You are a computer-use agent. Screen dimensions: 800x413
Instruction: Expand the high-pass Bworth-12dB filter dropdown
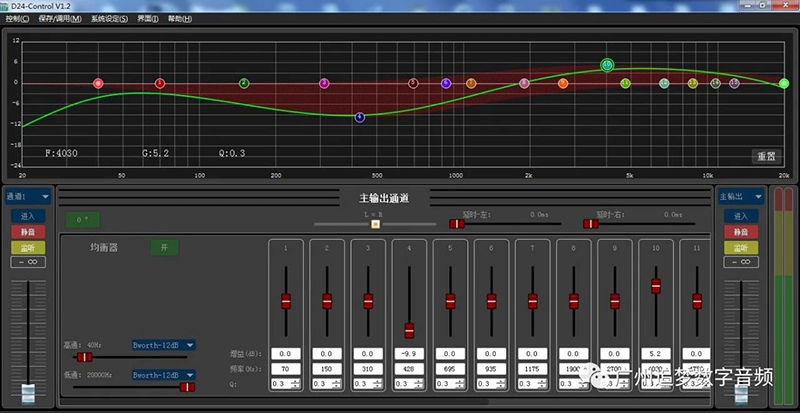pyautogui.click(x=163, y=345)
